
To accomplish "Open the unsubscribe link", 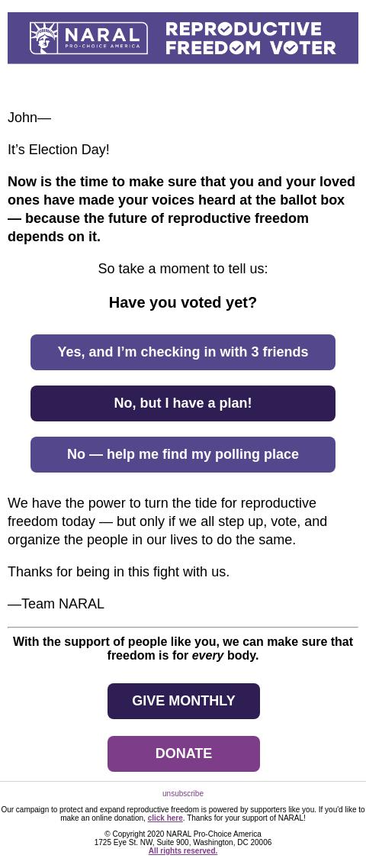I will (183, 793).
